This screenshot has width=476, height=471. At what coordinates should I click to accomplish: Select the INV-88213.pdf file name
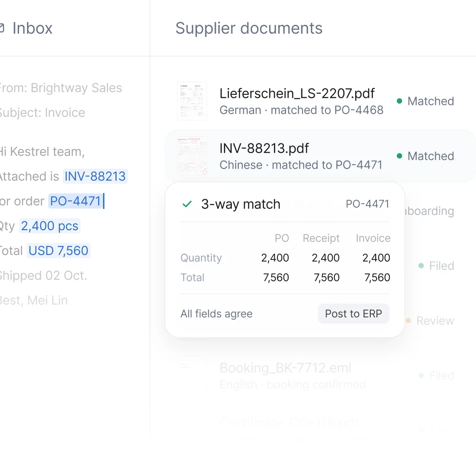264,148
